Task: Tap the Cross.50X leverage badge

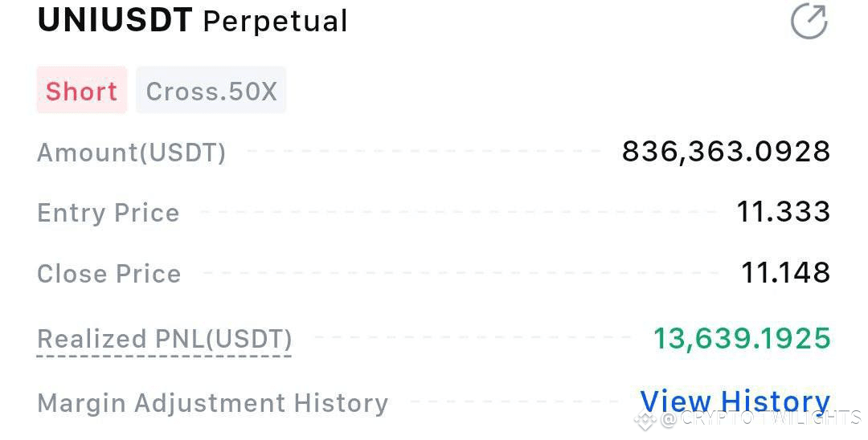Action: click(211, 91)
